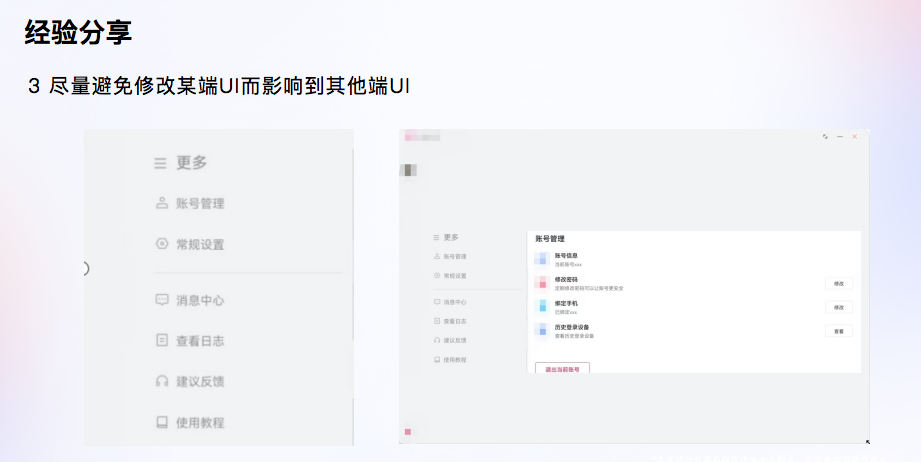Click the person icon for 账号管理 in the enlarged sidebar
921x462 pixels.
pyautogui.click(x=161, y=203)
